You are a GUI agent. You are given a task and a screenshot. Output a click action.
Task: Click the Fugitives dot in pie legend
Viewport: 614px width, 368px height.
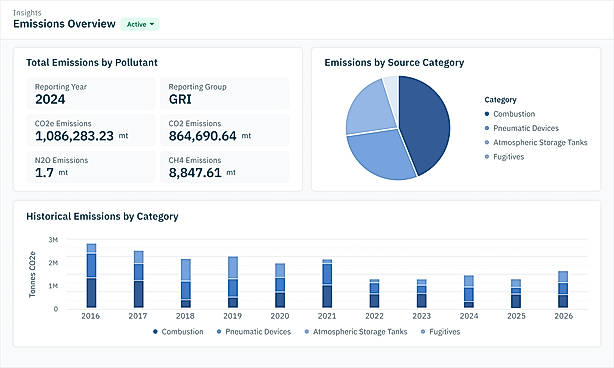pyautogui.click(x=487, y=157)
